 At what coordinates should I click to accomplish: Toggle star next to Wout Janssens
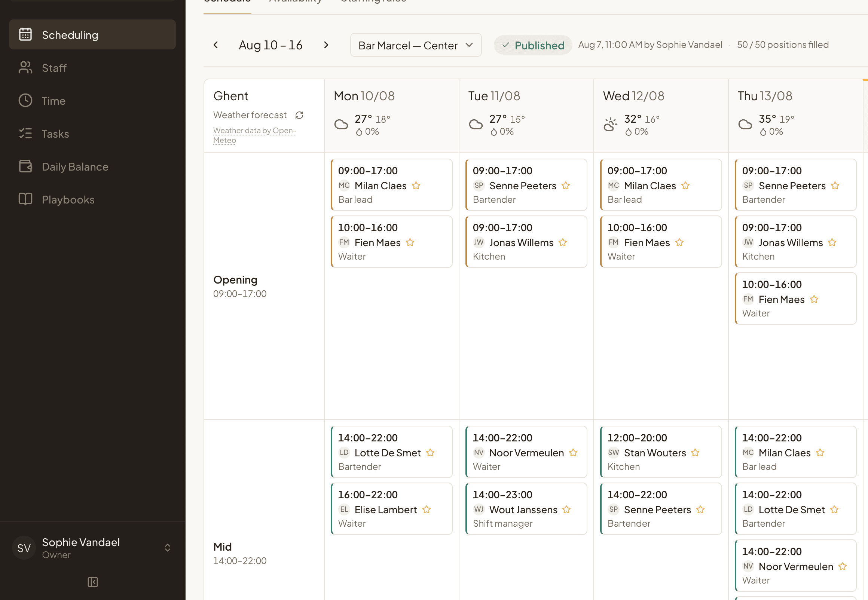pos(566,510)
